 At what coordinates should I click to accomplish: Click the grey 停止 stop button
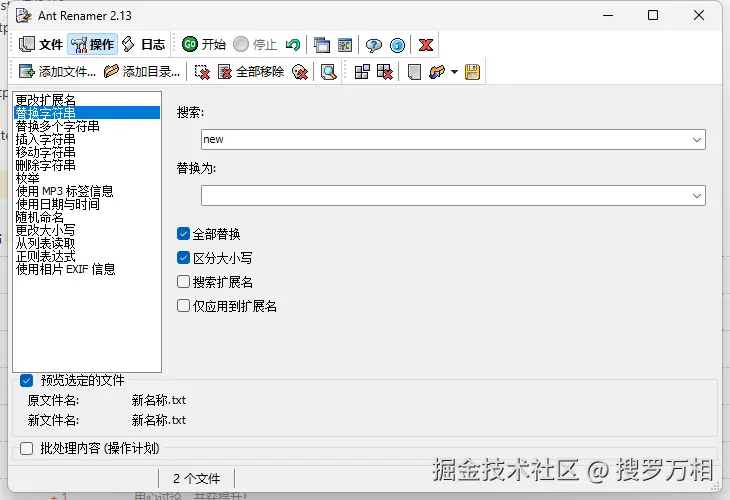[255, 45]
